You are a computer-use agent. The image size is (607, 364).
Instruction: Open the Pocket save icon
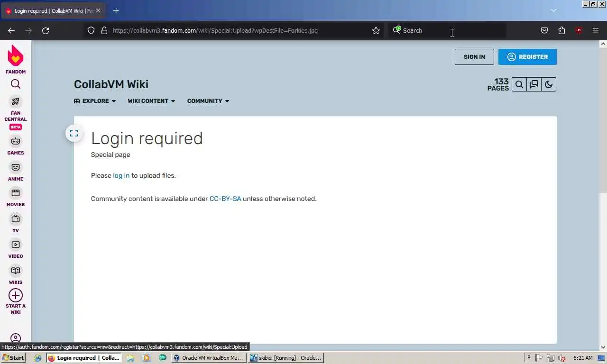point(544,30)
